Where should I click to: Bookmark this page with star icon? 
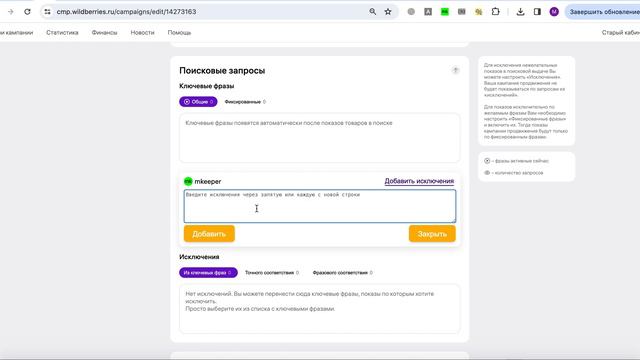point(388,12)
